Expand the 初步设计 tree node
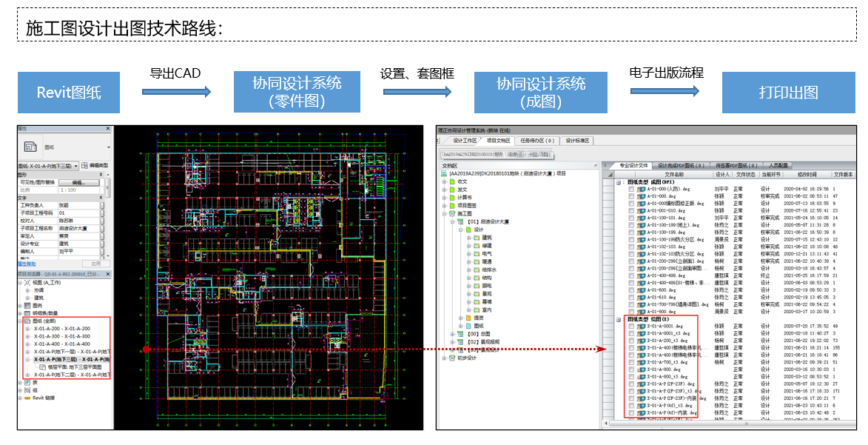This screenshot has height=445, width=868. [444, 358]
